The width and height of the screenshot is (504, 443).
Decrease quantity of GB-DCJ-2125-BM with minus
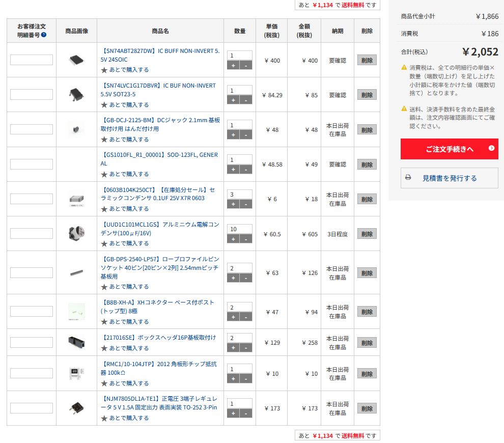[x=246, y=135]
